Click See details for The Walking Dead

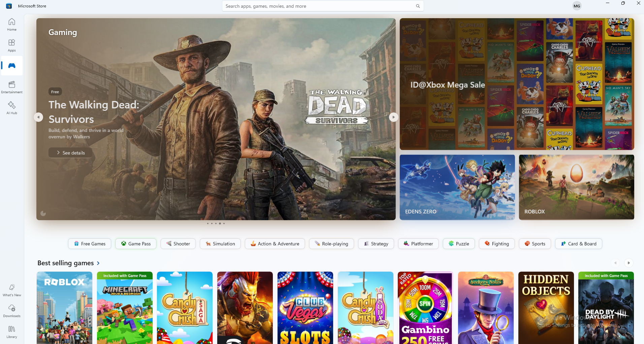(x=70, y=152)
